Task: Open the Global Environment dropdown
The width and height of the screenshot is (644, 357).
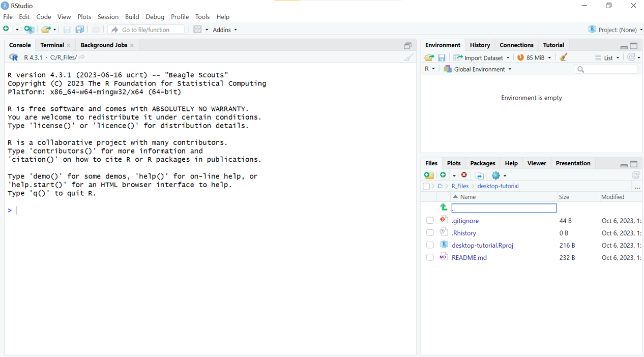Action: pos(478,69)
